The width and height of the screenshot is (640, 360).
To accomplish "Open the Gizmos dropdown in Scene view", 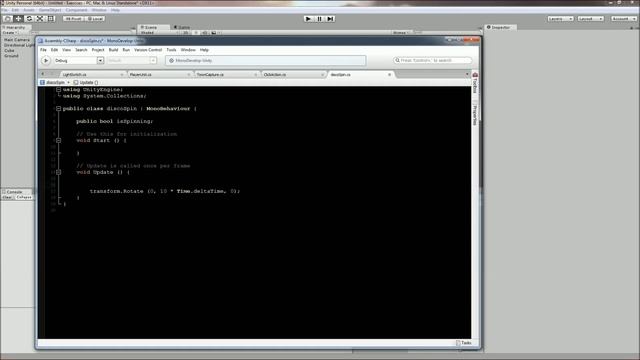I will coord(400,33).
